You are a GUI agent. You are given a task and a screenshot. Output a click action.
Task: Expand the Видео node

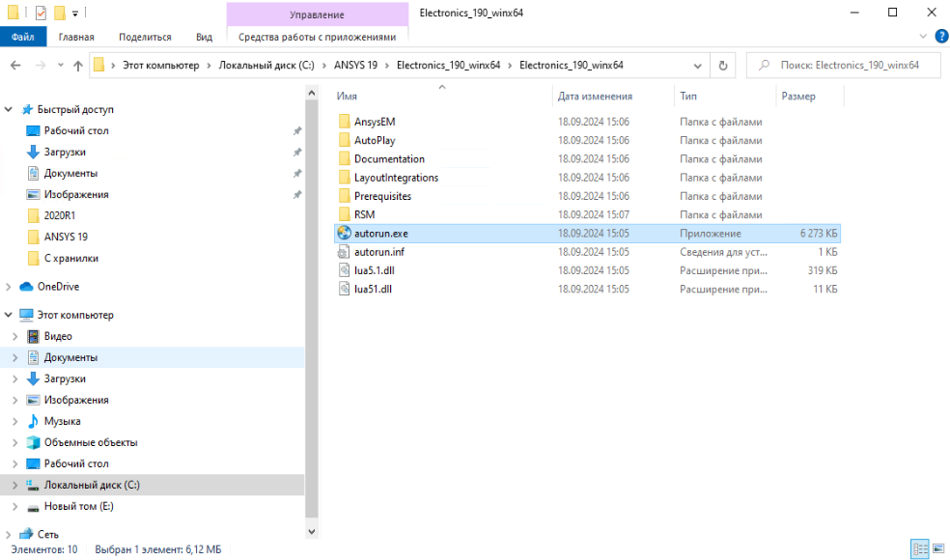tap(15, 336)
